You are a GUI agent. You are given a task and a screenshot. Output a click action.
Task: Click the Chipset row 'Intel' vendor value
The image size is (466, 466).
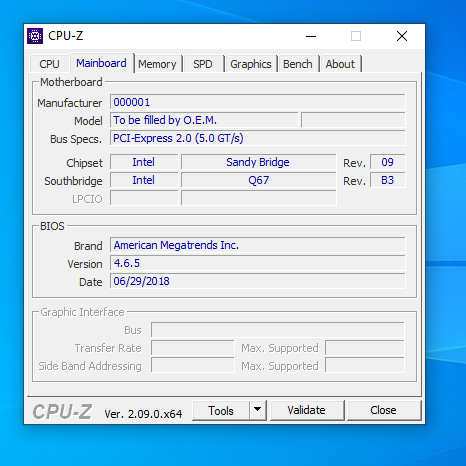click(144, 162)
